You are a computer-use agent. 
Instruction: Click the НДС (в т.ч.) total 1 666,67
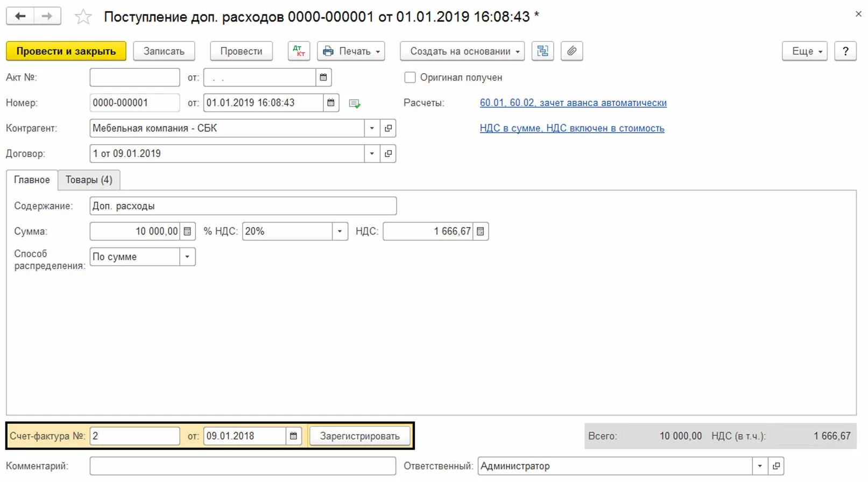pyautogui.click(x=832, y=436)
